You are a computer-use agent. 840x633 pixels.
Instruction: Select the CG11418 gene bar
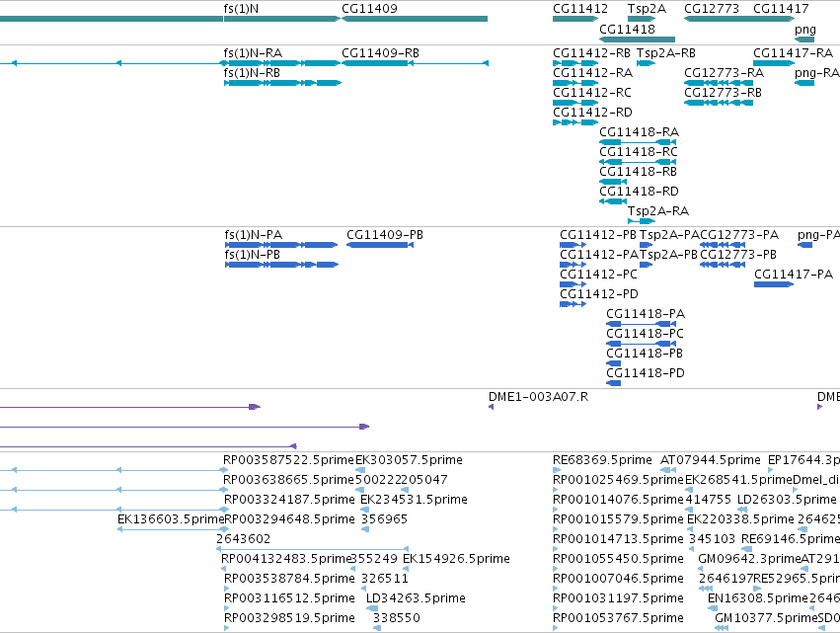pos(637,40)
